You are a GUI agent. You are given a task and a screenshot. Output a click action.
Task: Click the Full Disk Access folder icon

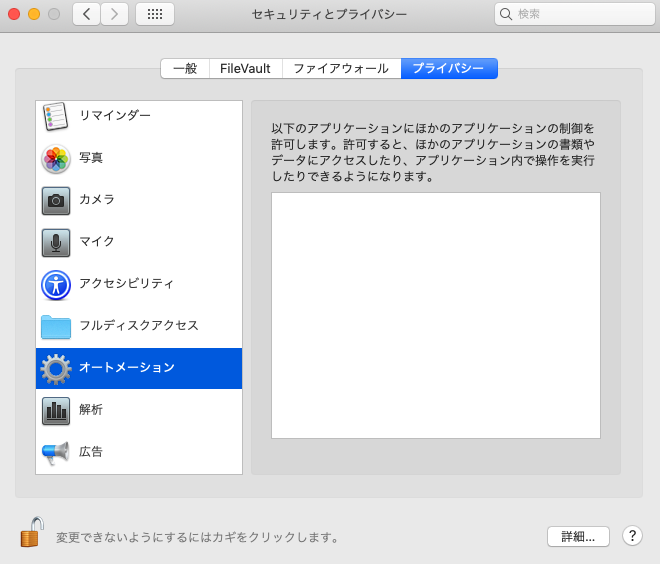coord(56,327)
